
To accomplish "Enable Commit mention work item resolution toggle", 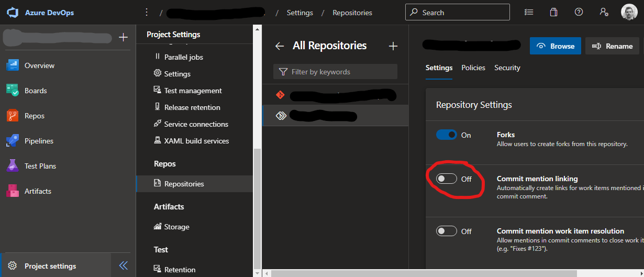I will (x=447, y=231).
